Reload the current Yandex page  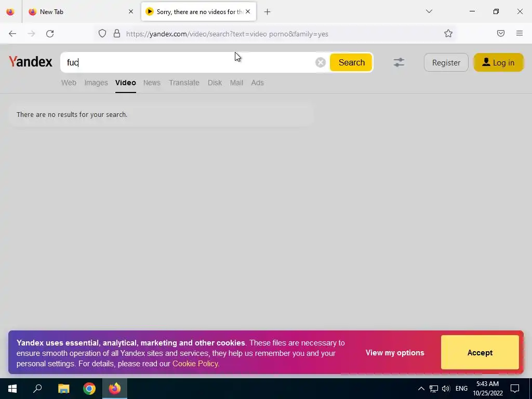50,34
